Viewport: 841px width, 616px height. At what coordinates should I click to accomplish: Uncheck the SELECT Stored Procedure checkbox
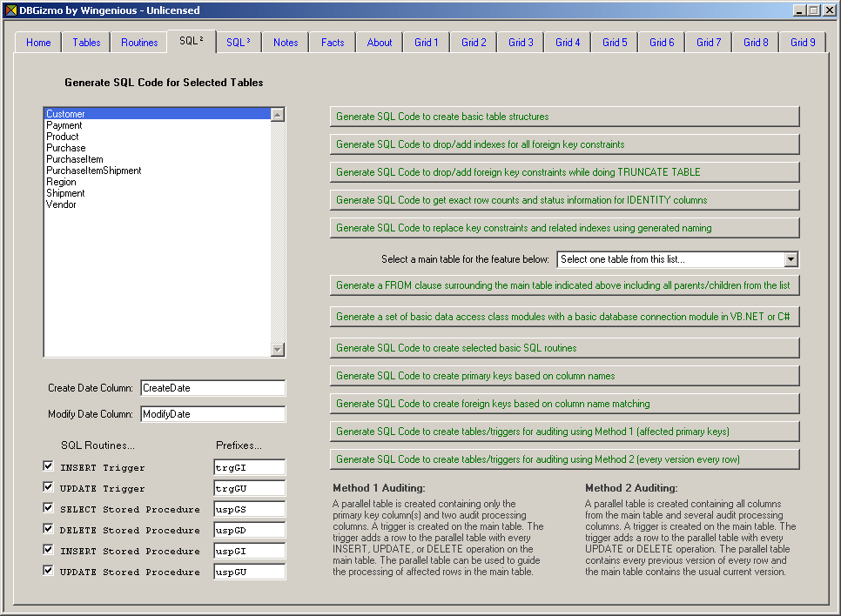[x=49, y=508]
